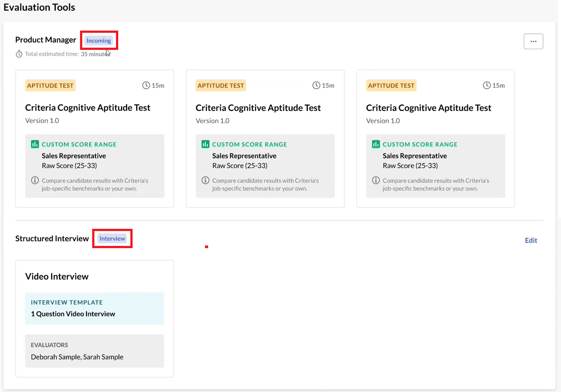561x392 pixels.
Task: Click the clock icon on the first aptitude card
Action: [x=146, y=85]
